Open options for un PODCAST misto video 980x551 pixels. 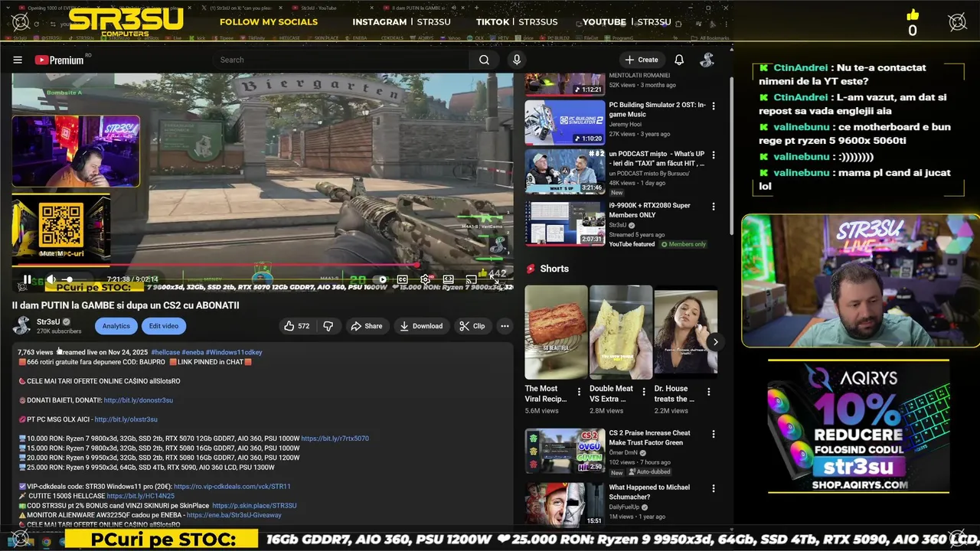[714, 155]
